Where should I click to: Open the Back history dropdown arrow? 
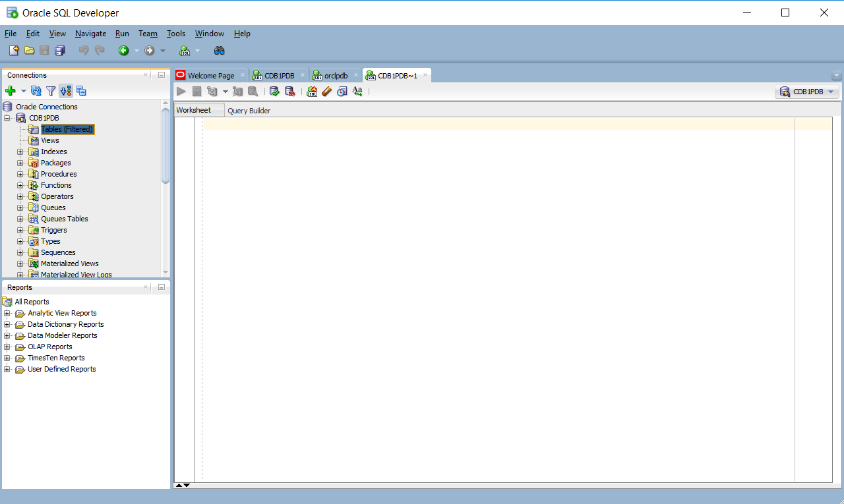[136, 51]
